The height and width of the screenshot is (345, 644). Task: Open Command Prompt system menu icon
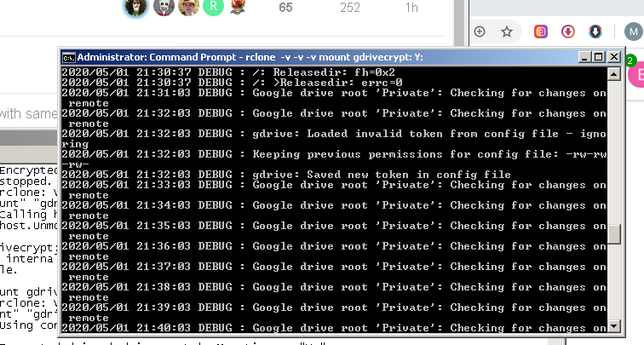69,58
